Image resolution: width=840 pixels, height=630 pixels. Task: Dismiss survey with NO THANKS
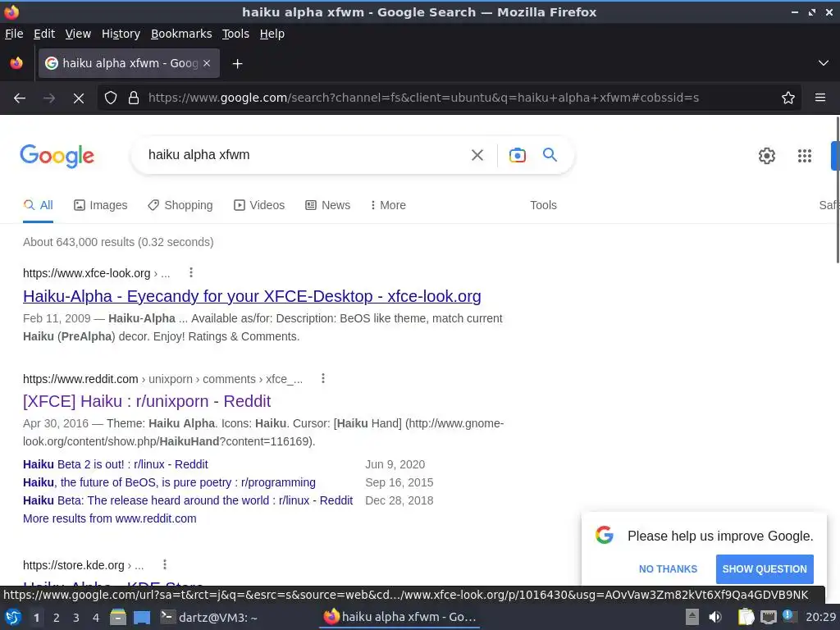[x=668, y=569]
